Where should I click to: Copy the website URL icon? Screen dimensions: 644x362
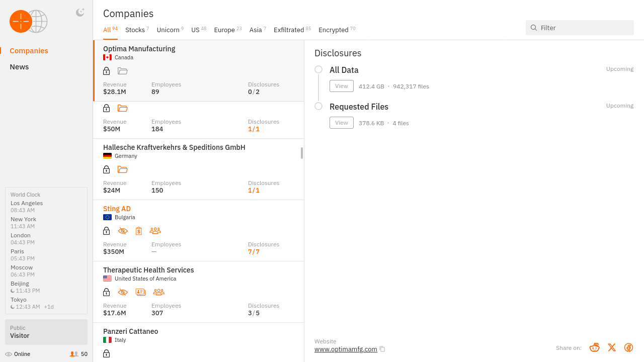point(382,349)
